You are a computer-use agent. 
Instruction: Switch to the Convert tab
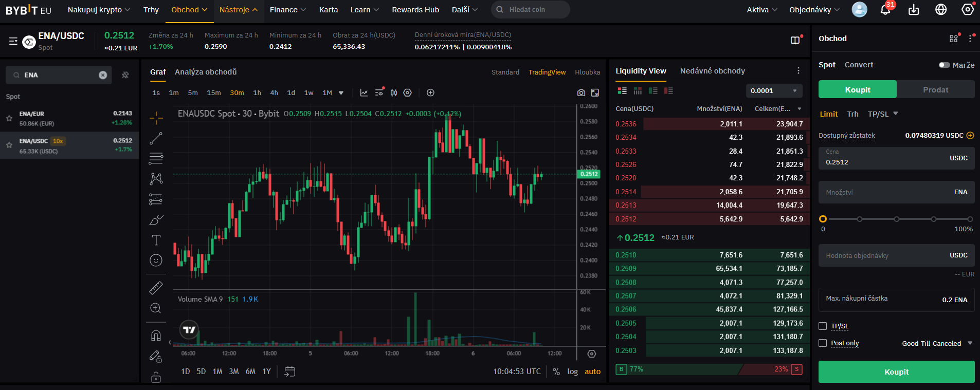[x=859, y=65]
